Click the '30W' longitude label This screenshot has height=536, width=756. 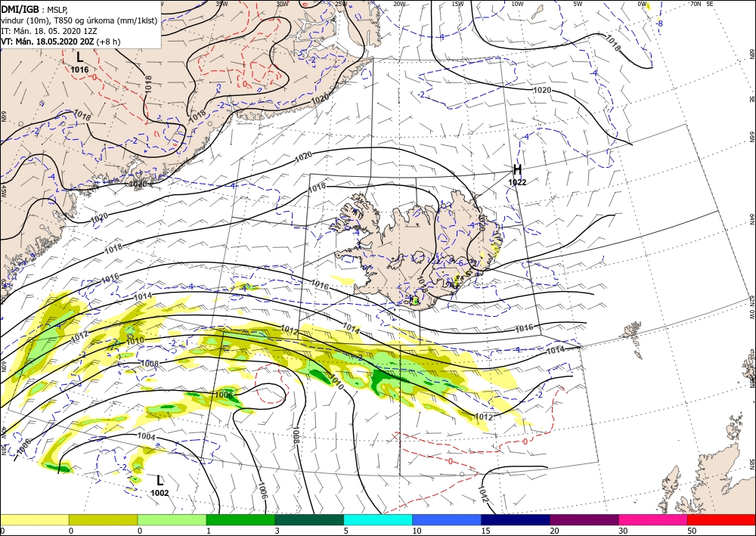[283, 4]
